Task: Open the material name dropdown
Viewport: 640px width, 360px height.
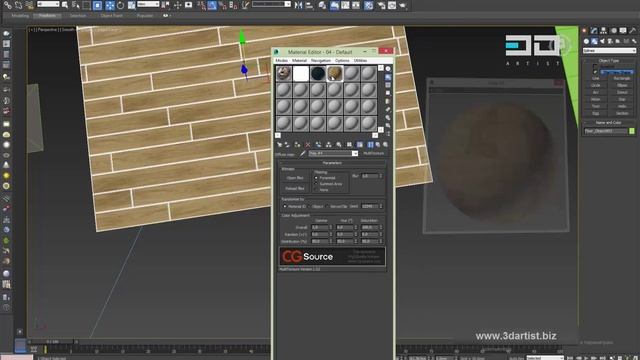Action: click(333, 153)
